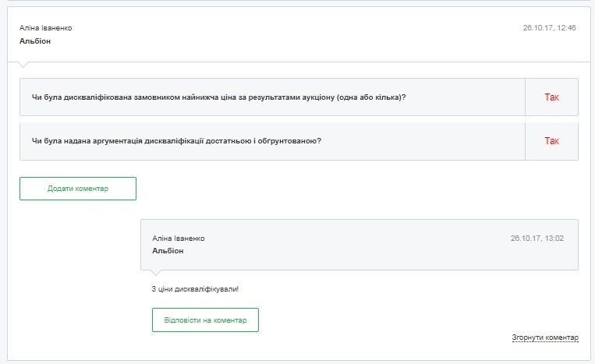Click the comment bubble pointer triangle

156,272
